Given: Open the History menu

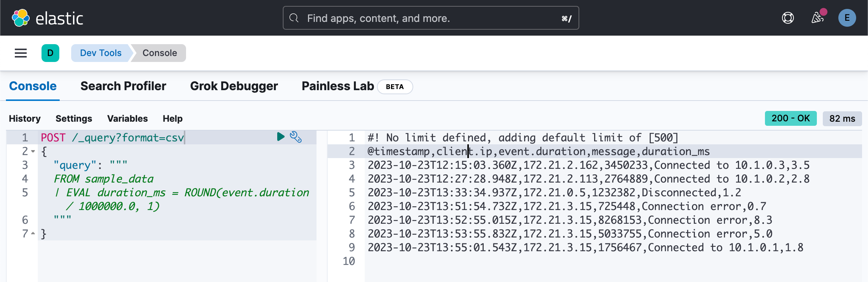Looking at the screenshot, I should point(25,118).
